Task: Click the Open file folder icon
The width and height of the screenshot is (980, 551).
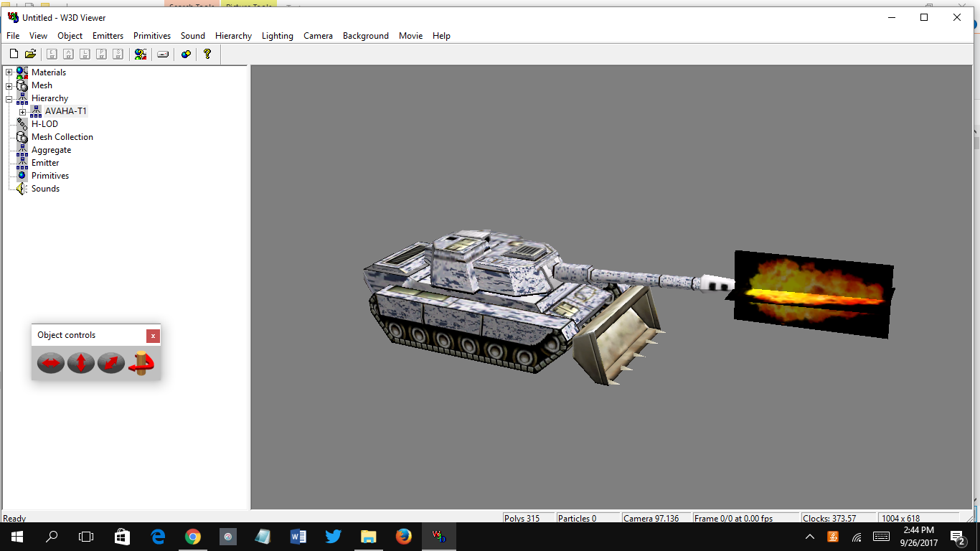Action: [x=30, y=54]
